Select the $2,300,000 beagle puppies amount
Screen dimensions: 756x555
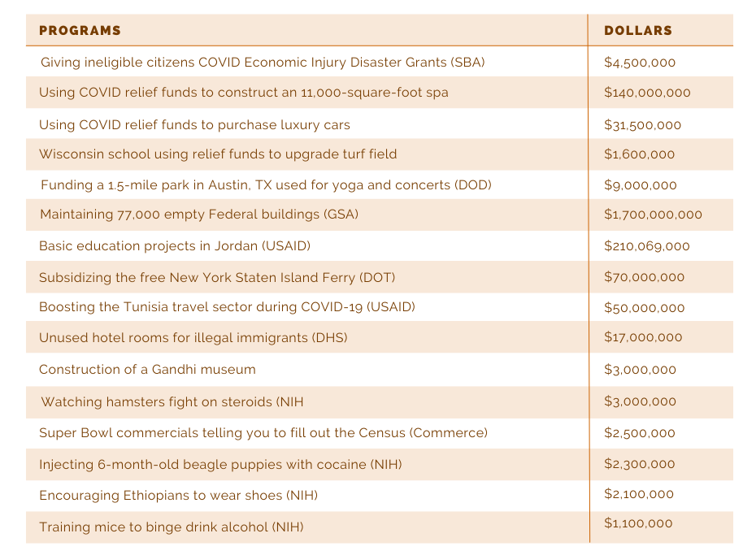coord(639,464)
